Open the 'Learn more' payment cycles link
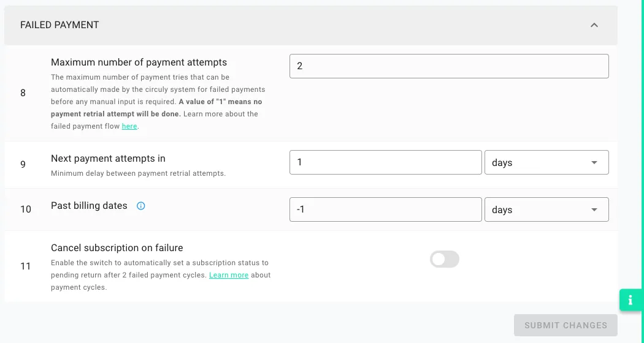This screenshot has width=644, height=343. coord(229,275)
